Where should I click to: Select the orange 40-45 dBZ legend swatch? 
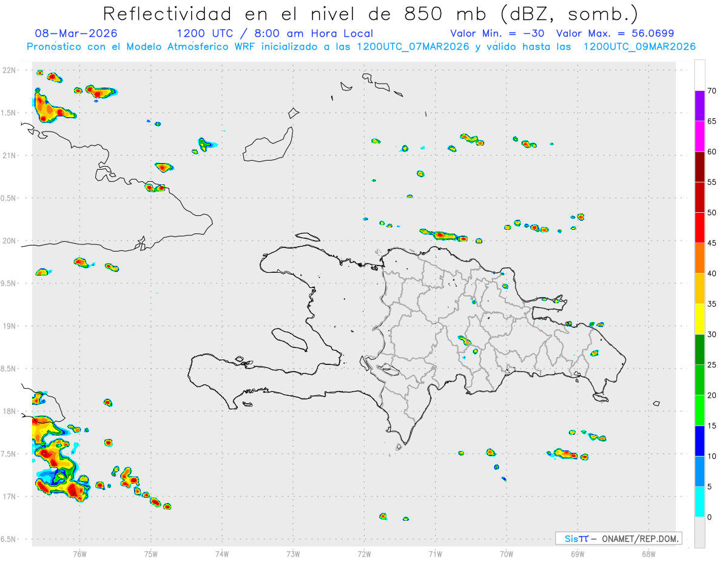point(699,258)
